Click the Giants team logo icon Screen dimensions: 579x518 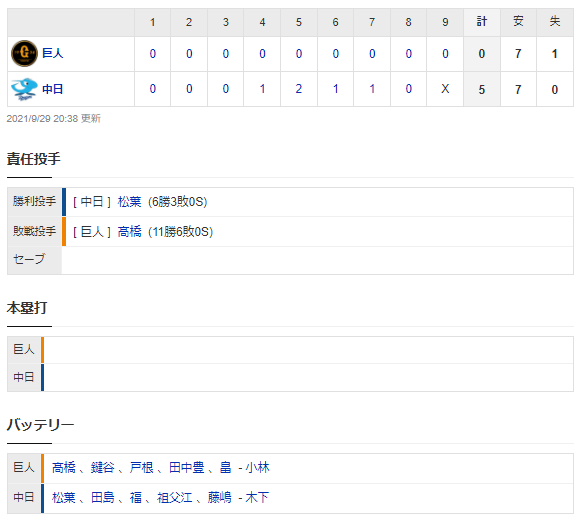click(24, 54)
